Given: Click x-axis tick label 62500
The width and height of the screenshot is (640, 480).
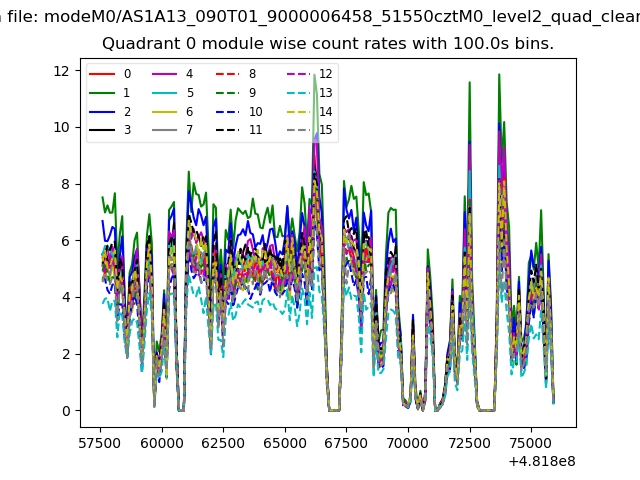Looking at the screenshot, I should [x=223, y=443].
